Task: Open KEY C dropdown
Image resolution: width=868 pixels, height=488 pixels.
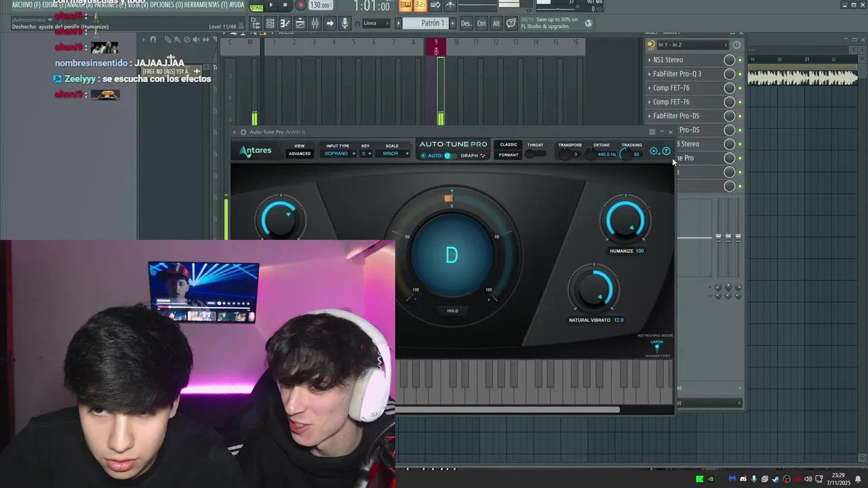Action: click(x=366, y=154)
